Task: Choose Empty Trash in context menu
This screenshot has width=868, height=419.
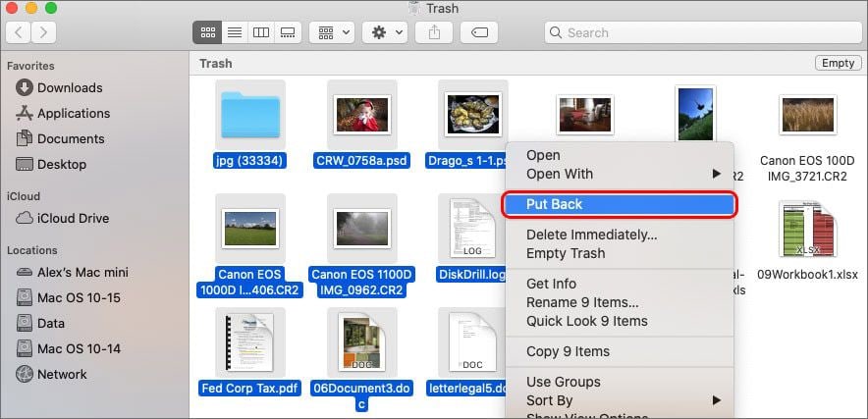Action: (620, 253)
